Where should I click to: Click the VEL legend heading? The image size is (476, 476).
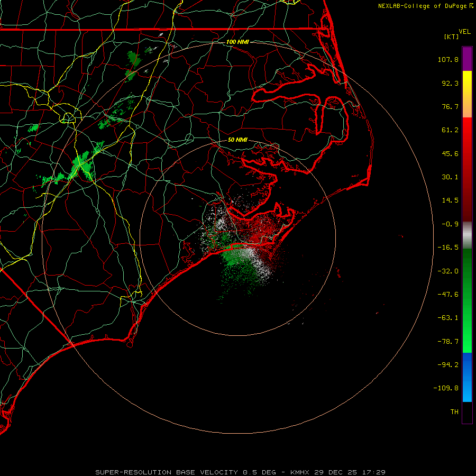click(x=464, y=32)
